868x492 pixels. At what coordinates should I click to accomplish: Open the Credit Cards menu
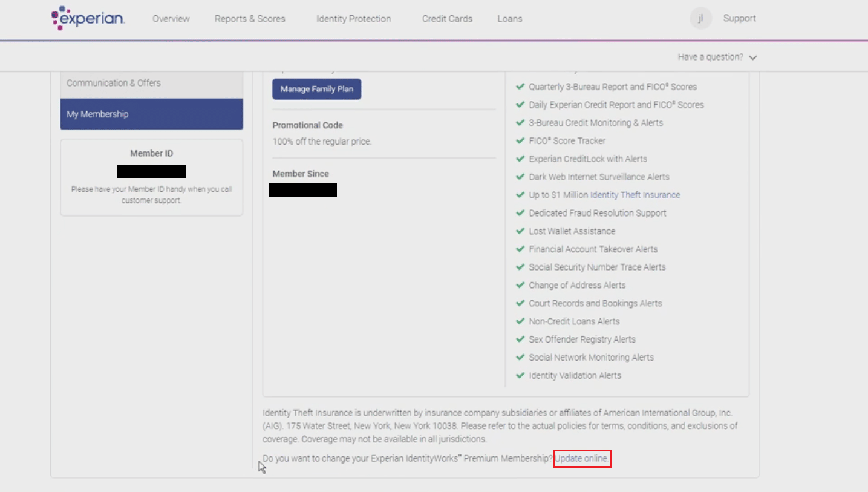coord(447,19)
